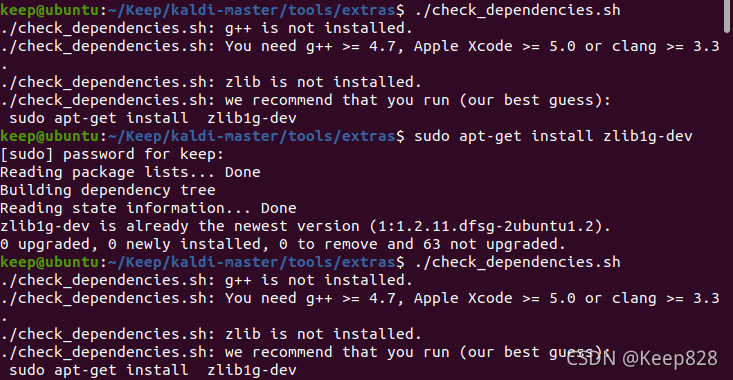The image size is (733, 380).
Task: Click the terminal's vertical scrollbar thumb
Action: (727, 16)
